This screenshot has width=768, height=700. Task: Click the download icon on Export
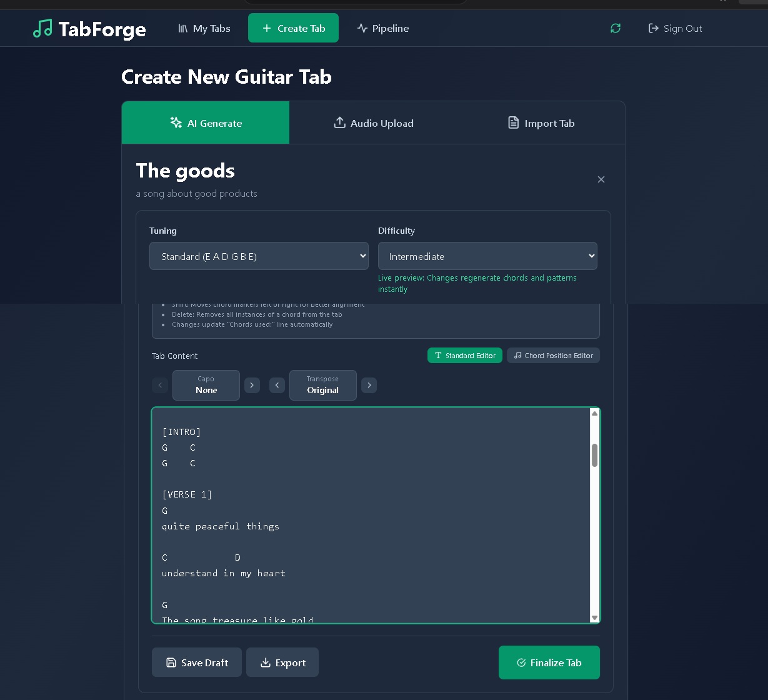click(264, 662)
